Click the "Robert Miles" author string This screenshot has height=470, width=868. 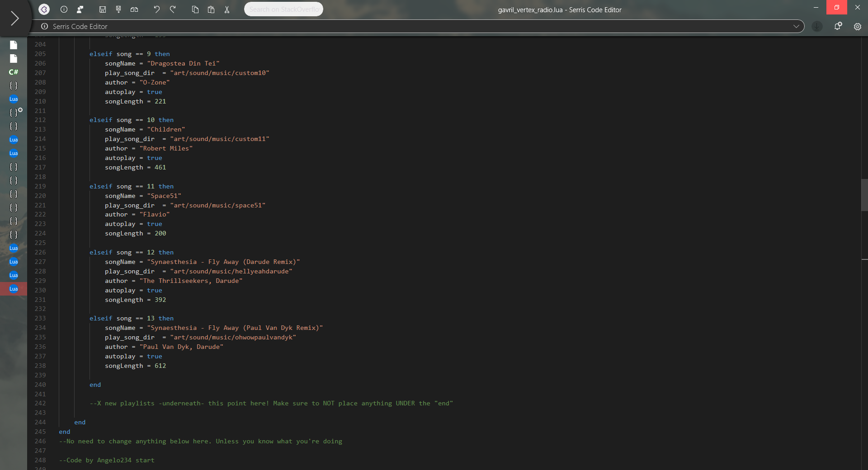166,148
